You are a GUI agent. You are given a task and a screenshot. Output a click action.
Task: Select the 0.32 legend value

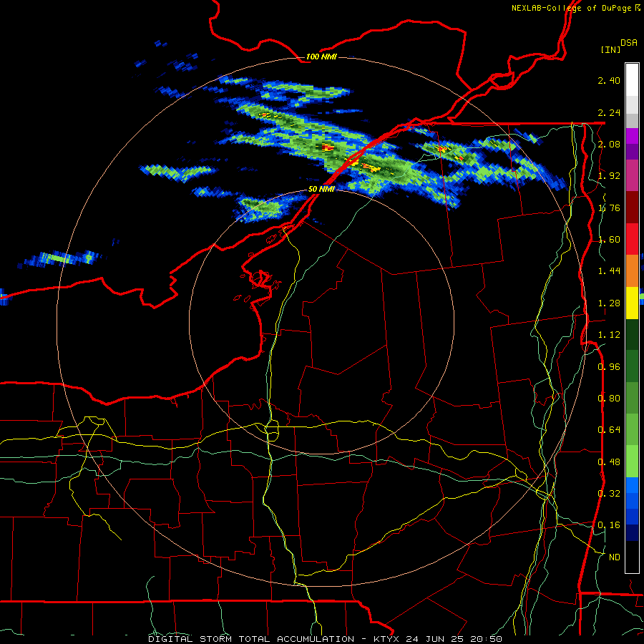pos(609,494)
